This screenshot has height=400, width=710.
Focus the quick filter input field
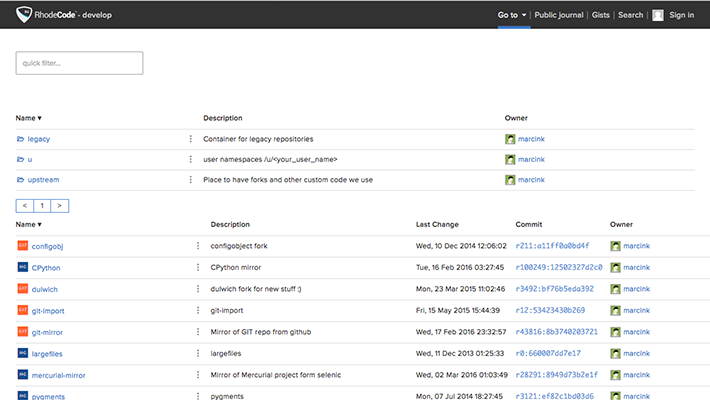pos(79,63)
